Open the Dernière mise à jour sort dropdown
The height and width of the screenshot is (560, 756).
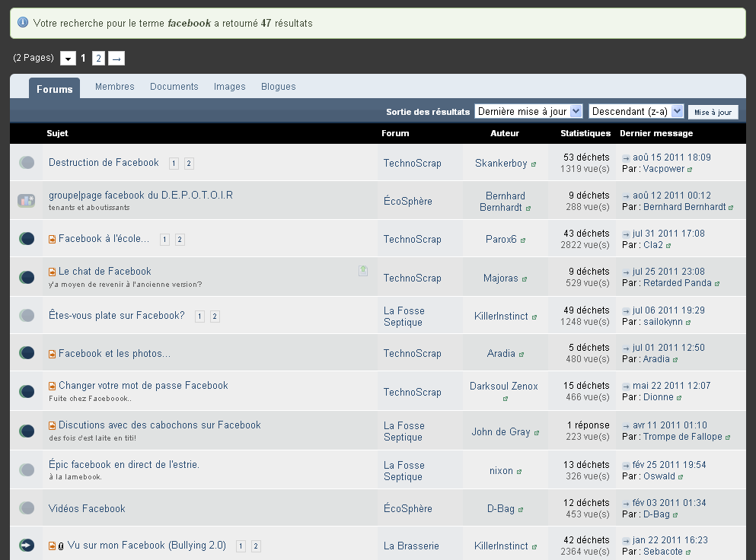click(x=529, y=111)
